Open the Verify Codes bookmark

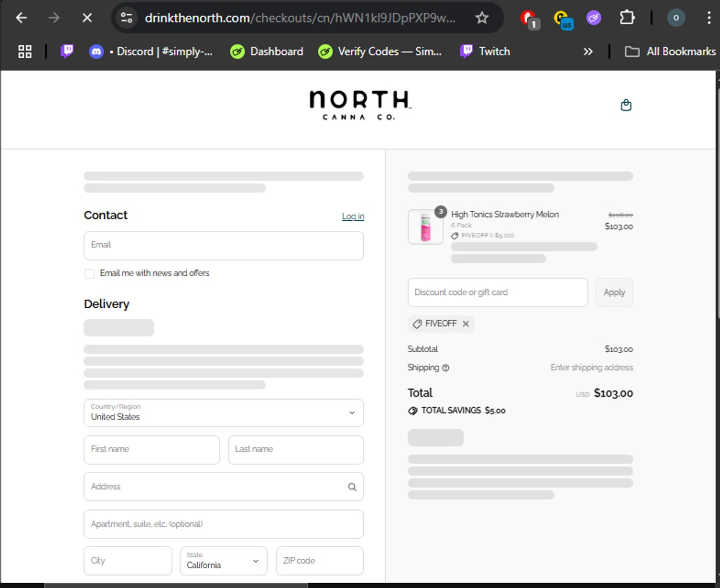(x=380, y=51)
